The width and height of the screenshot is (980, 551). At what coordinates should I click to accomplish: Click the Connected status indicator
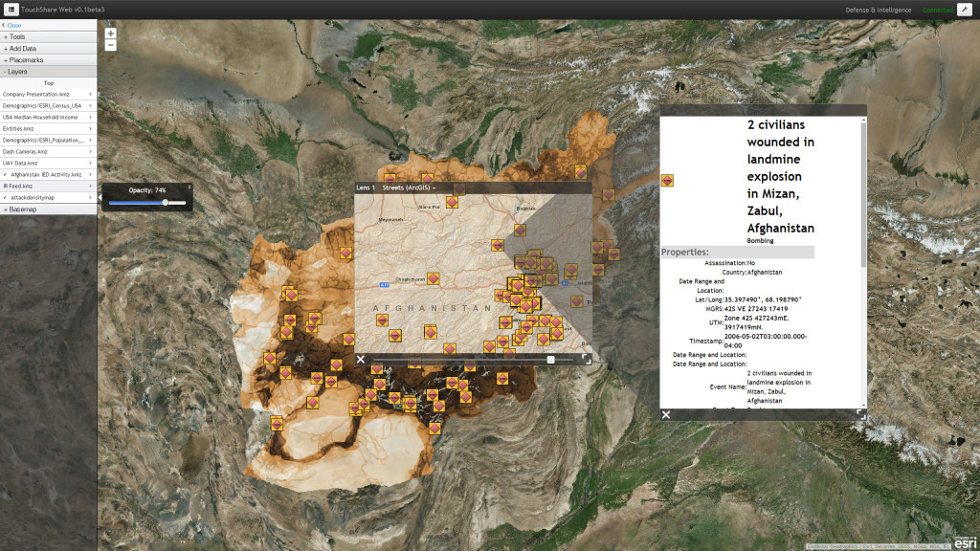(x=938, y=10)
